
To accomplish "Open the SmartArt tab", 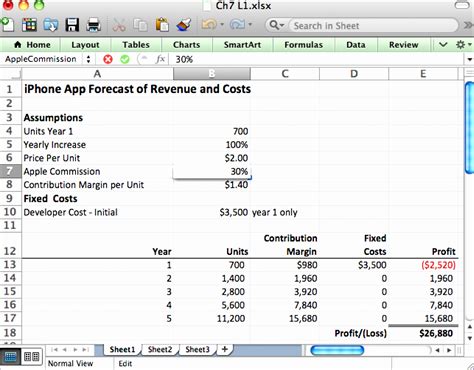I will 242,45.
